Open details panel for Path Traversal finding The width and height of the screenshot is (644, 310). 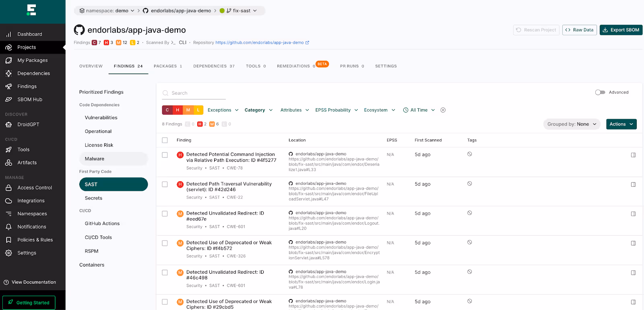633,184
